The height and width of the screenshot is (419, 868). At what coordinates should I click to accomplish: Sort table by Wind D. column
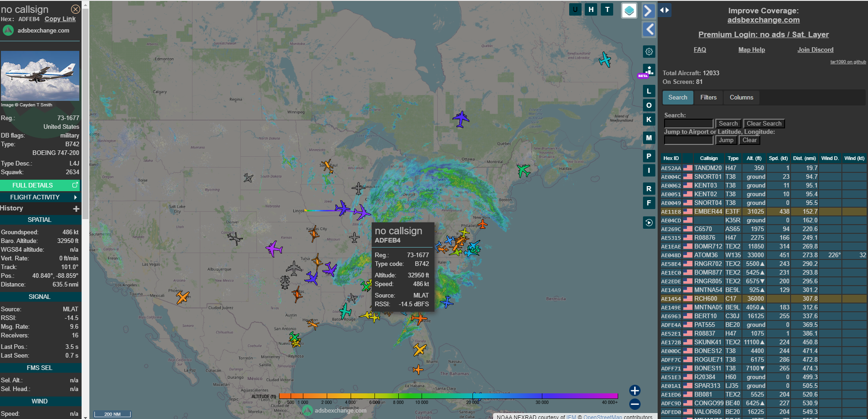(x=830, y=158)
